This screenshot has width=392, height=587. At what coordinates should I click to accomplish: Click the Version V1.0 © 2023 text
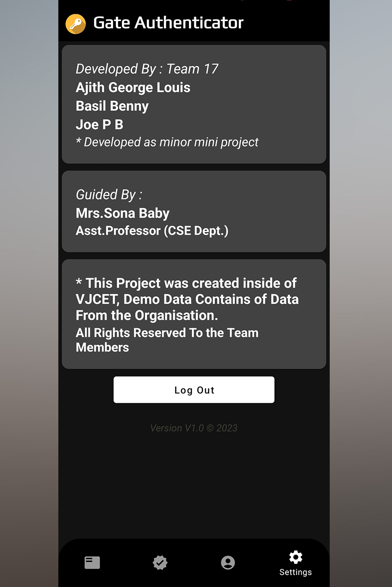coord(194,428)
